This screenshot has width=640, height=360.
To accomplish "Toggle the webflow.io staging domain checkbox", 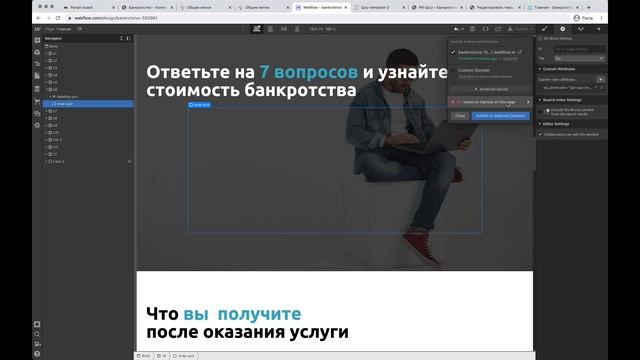I will (x=453, y=52).
